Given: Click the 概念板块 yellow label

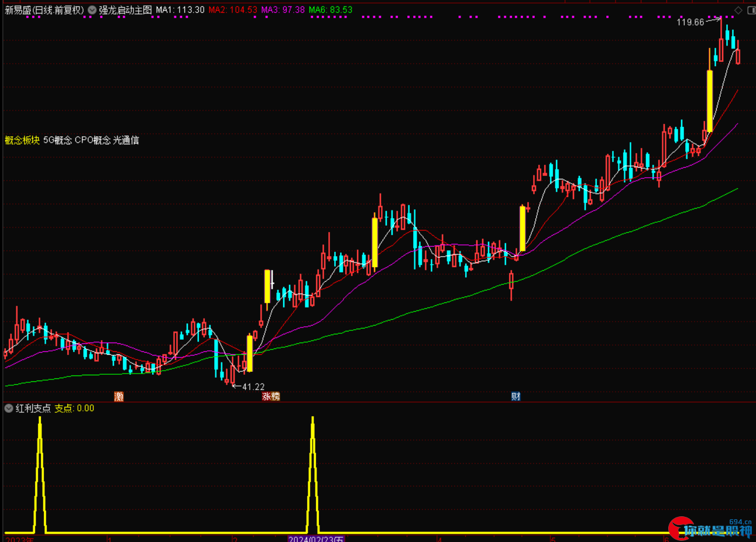Looking at the screenshot, I should [22, 140].
